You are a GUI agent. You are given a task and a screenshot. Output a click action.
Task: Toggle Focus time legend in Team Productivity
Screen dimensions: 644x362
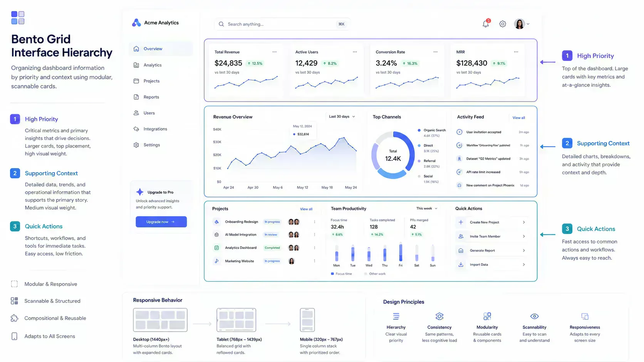341,274
